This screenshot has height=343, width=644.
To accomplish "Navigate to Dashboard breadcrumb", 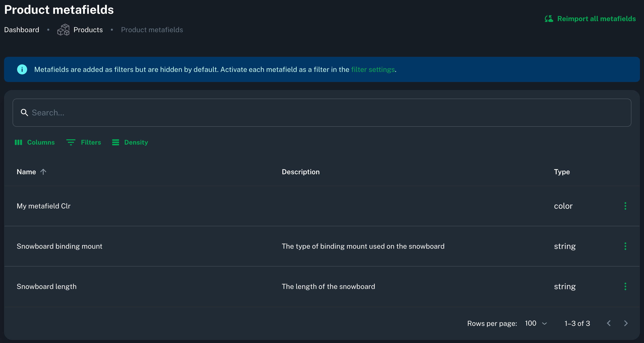I will coord(22,30).
